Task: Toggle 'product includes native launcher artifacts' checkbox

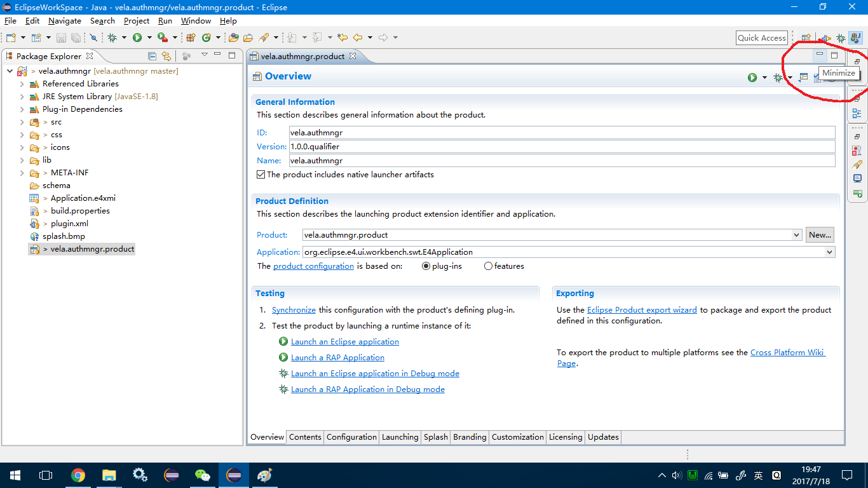Action: coord(261,175)
